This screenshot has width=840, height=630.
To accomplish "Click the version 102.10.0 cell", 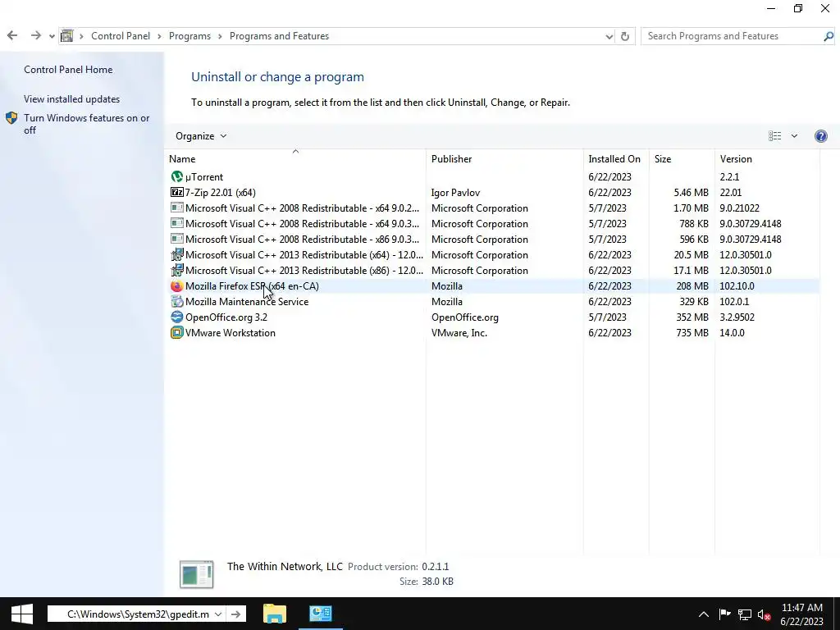I will [737, 286].
